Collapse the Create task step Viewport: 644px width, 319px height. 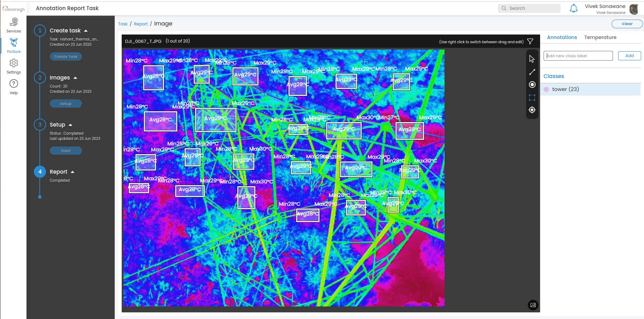86,31
